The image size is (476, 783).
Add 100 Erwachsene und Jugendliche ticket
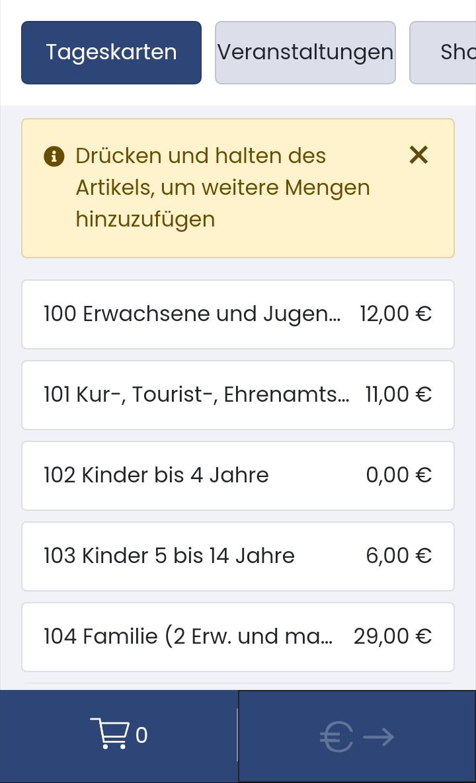click(x=238, y=314)
